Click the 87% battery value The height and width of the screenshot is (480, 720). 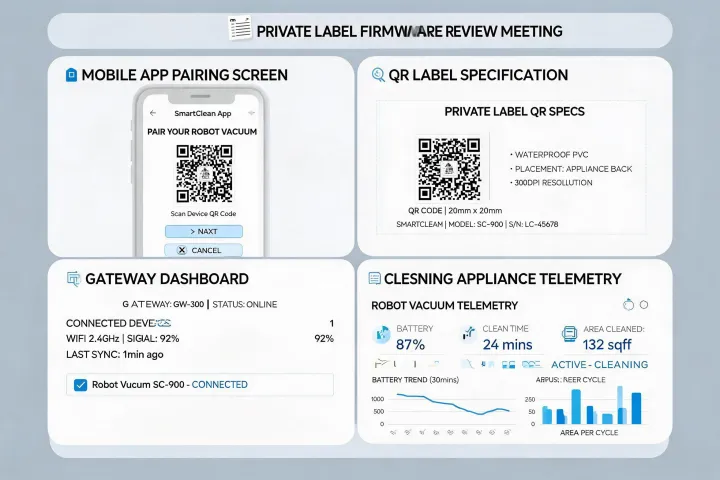coord(410,344)
